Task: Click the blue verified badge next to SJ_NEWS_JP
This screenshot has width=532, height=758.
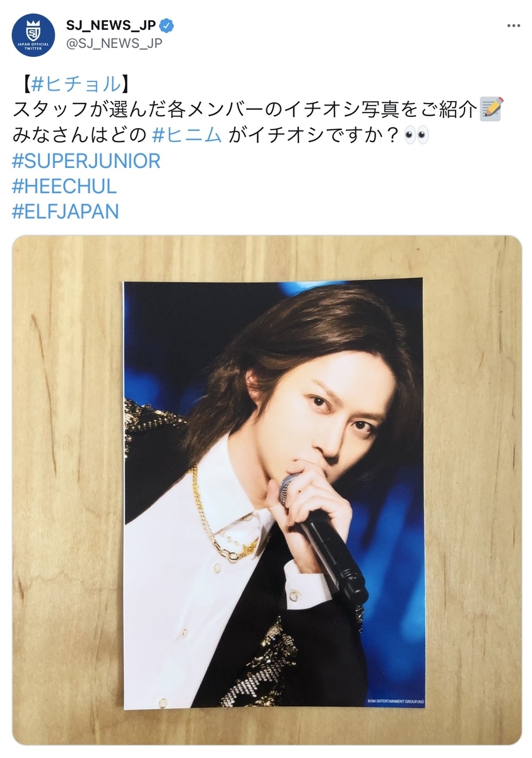Action: (167, 26)
